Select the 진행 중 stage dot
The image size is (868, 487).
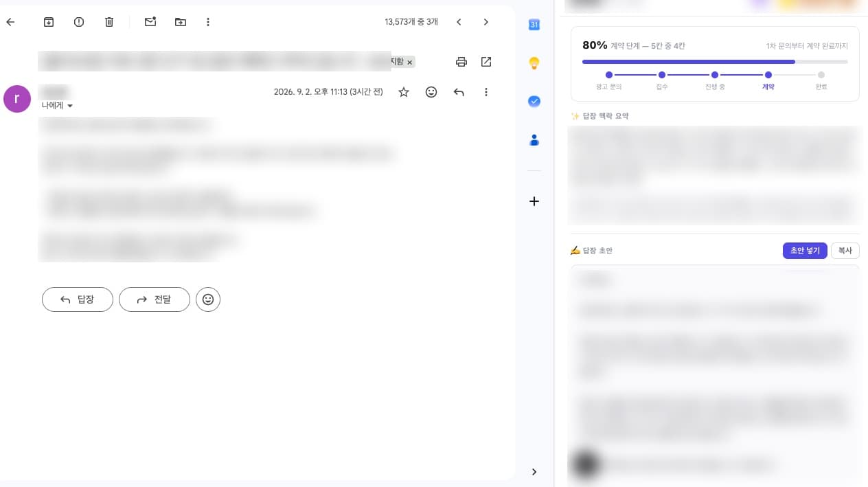coord(715,75)
